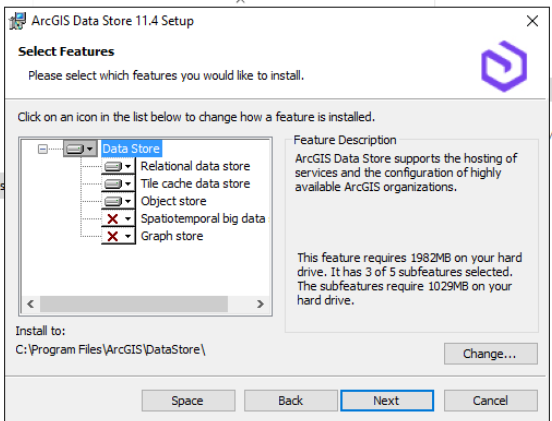Cancel the ArcGIS Data Store setup

click(x=490, y=401)
